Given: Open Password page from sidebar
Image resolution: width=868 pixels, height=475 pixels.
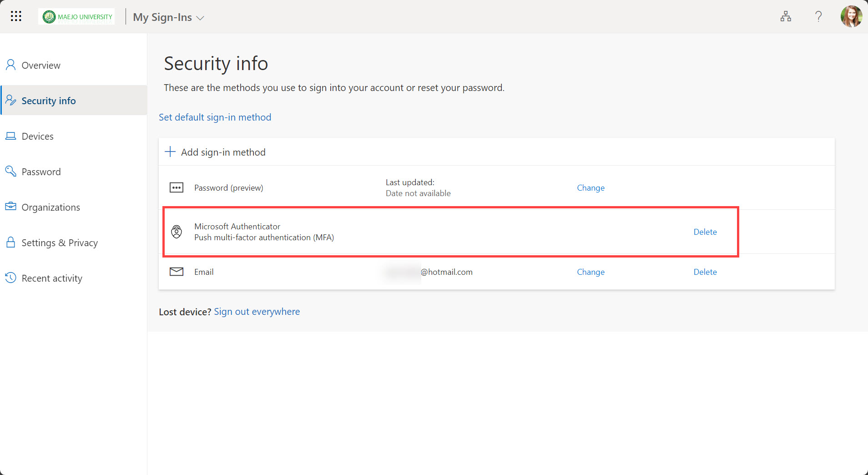Looking at the screenshot, I should click(x=41, y=172).
